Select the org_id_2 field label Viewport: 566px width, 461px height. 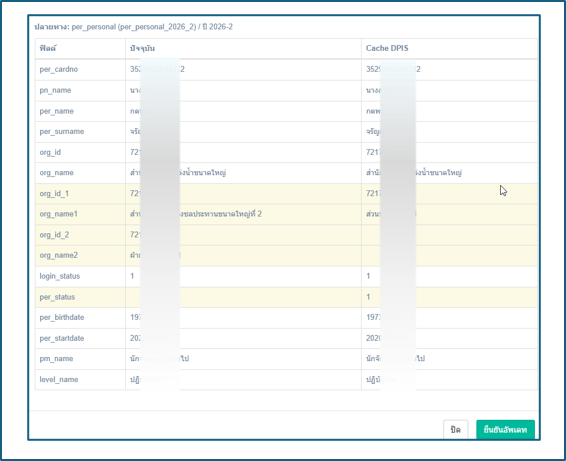pyautogui.click(x=54, y=235)
